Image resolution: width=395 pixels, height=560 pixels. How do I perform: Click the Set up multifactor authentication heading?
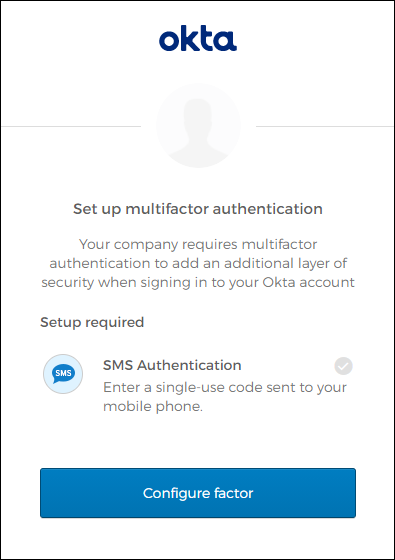tap(198, 209)
